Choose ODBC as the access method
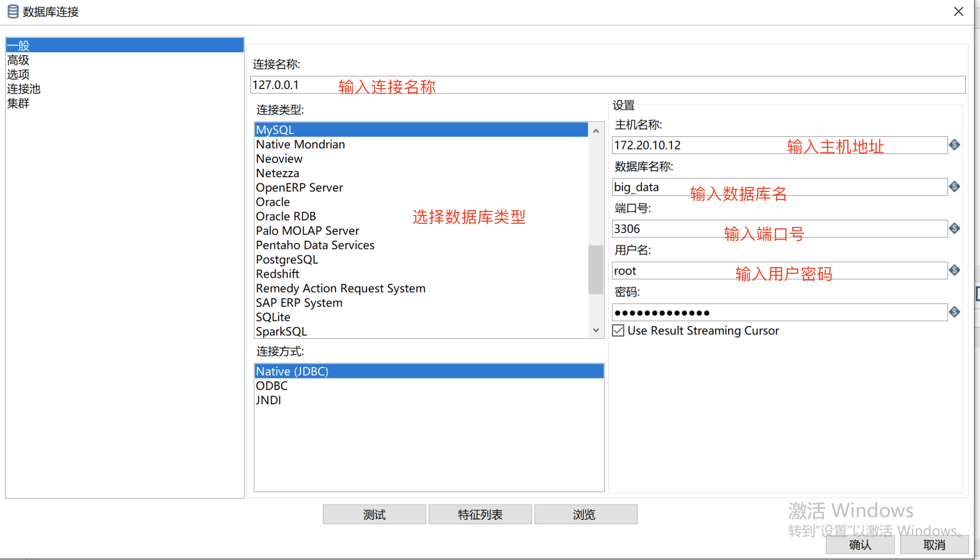The height and width of the screenshot is (560, 980). click(x=272, y=386)
